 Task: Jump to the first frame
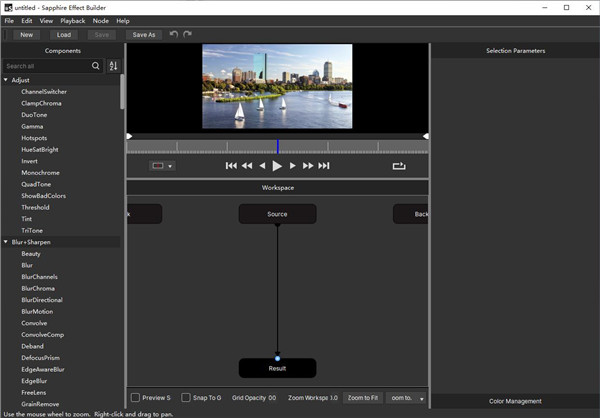pyautogui.click(x=231, y=166)
